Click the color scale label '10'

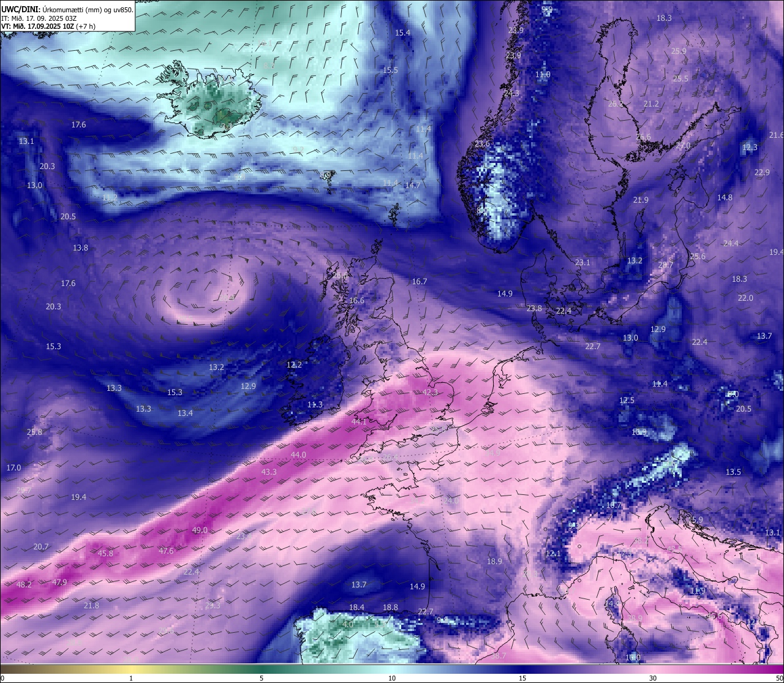tap(392, 678)
